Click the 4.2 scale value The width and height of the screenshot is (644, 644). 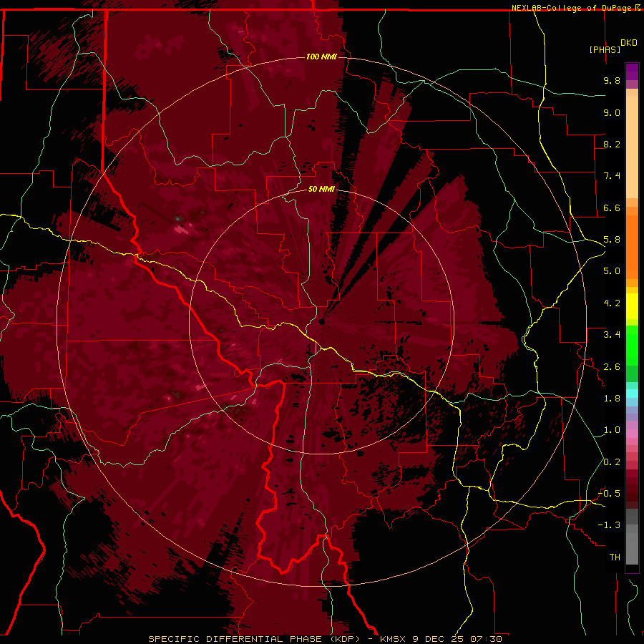tap(612, 303)
